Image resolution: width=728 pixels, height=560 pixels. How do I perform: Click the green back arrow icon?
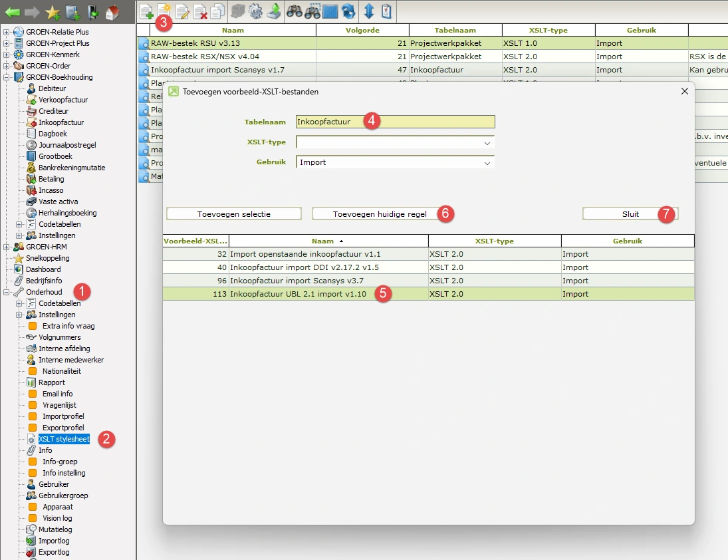point(13,11)
